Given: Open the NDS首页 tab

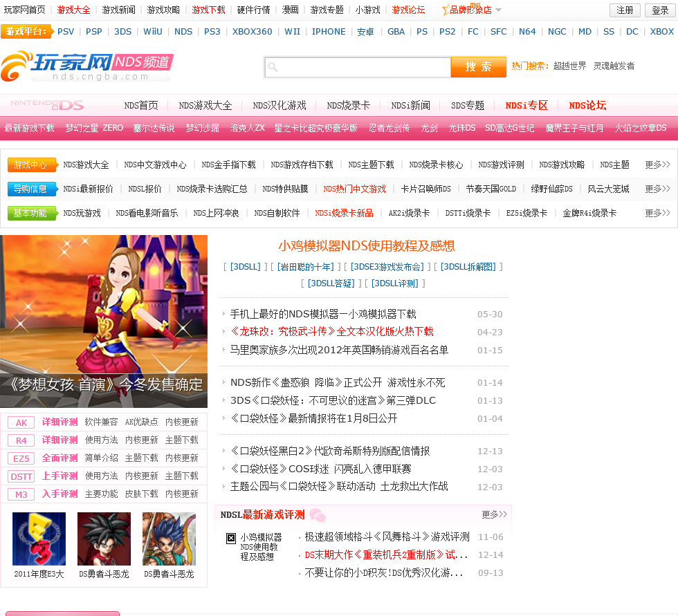Looking at the screenshot, I should [141, 105].
